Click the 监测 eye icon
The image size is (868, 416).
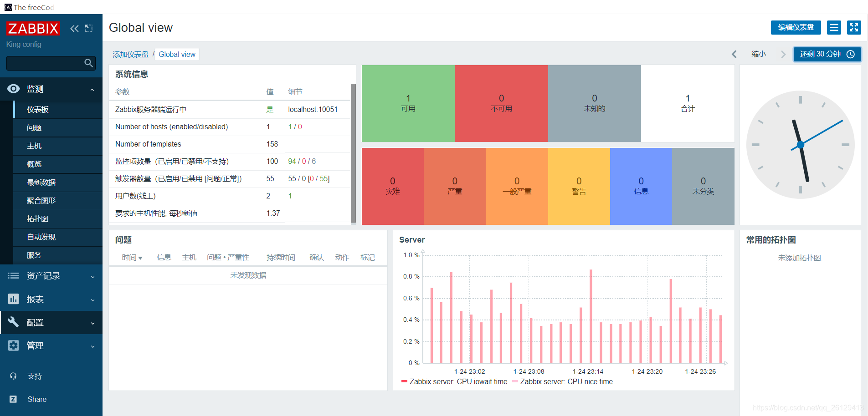(14, 89)
